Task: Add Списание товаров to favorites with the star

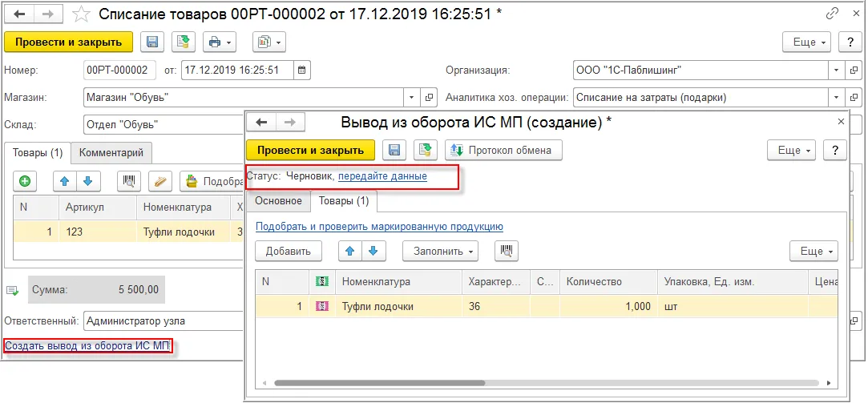Action: pyautogui.click(x=82, y=14)
